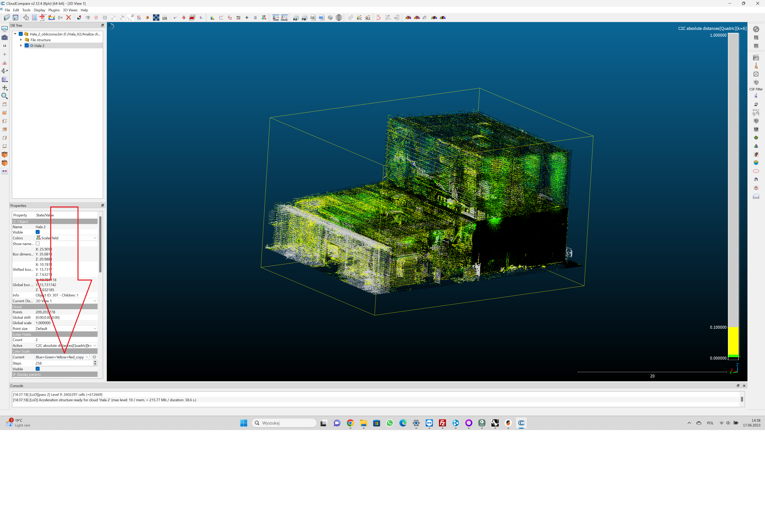Screen dimensions: 765x532
Task: Click the Save icon in toolbar
Action: (15, 18)
